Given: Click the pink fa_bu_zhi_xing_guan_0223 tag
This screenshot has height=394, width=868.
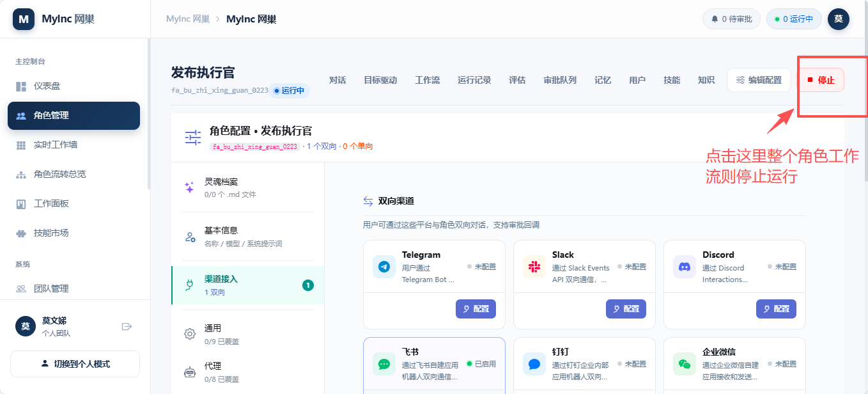Looking at the screenshot, I should [x=254, y=146].
